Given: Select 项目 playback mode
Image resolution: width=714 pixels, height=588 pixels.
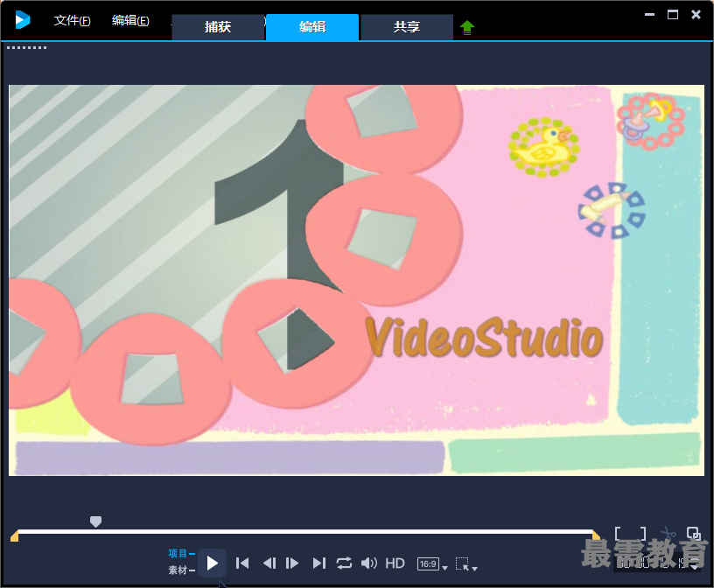Looking at the screenshot, I should coord(181,553).
